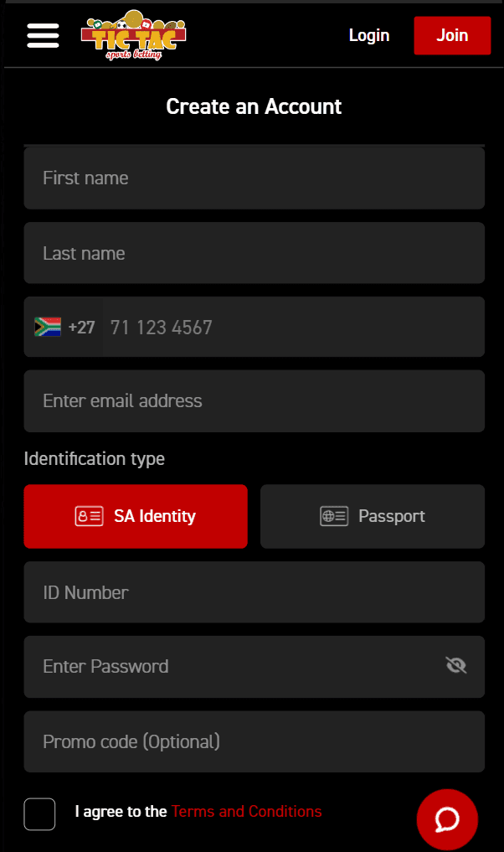
Task: Select Passport identification type
Action: (x=373, y=516)
